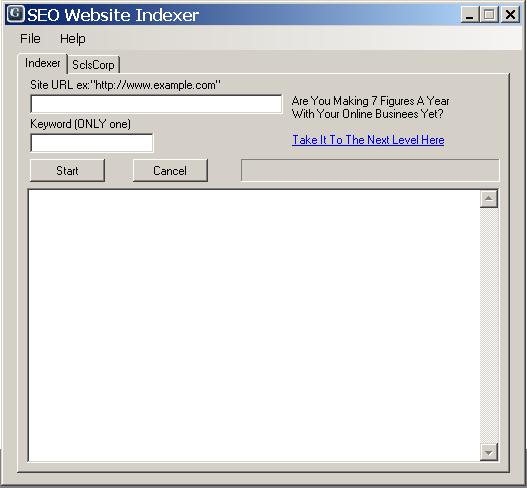Click the 'Are You Making 7 Figures A Year' text
Screen dimensions: 527x488
click(x=370, y=101)
